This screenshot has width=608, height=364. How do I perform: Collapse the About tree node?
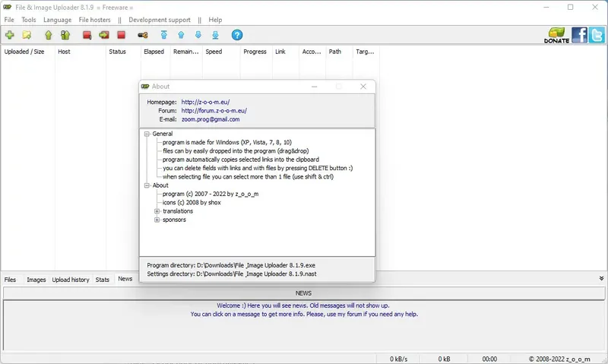click(147, 185)
